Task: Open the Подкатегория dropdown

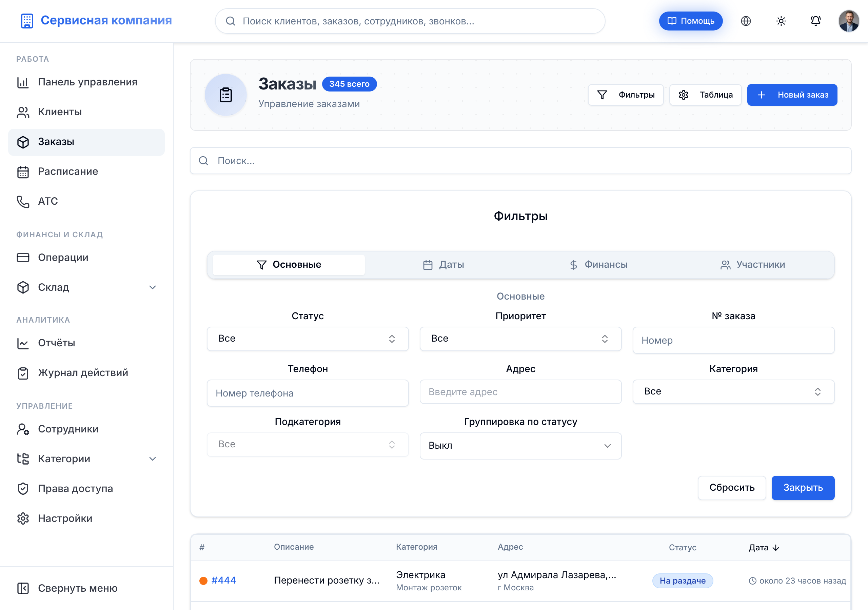Action: tap(307, 445)
